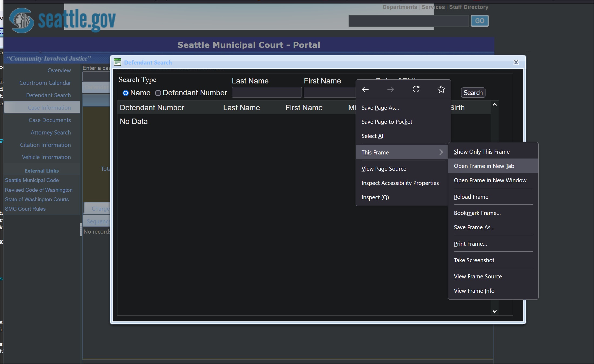The image size is (594, 364).
Task: Click the reload icon in context menu
Action: coord(416,89)
